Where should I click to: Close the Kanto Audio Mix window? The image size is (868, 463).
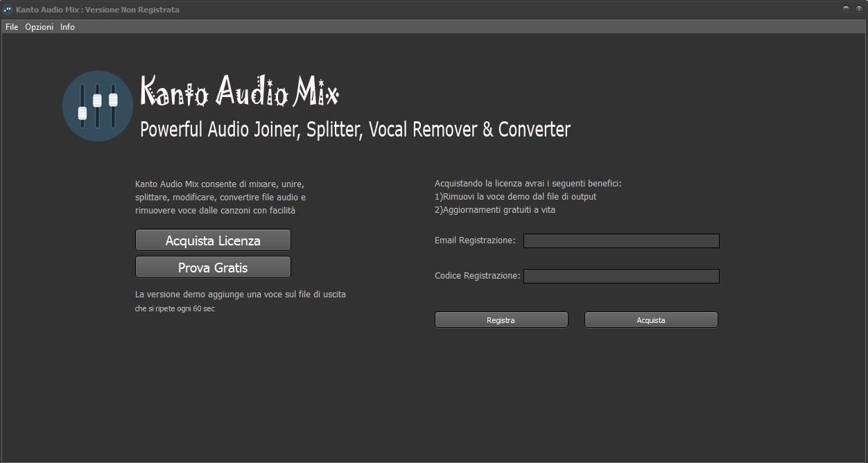(x=859, y=10)
